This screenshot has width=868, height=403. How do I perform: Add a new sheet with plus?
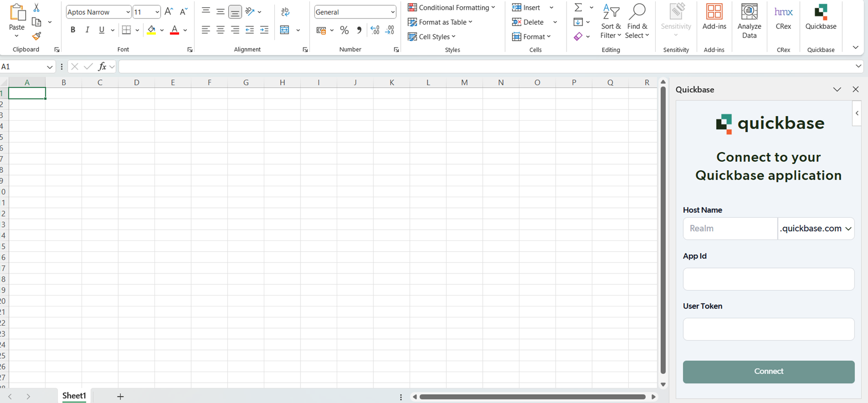120,396
